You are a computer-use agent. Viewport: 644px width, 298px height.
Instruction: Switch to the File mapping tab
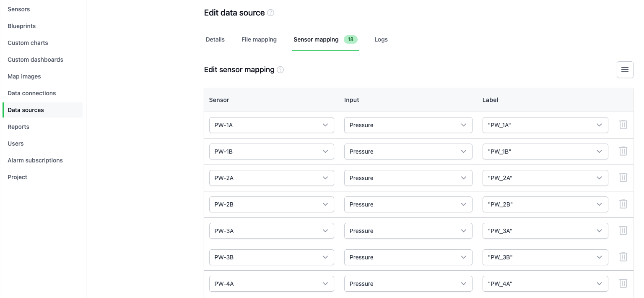coord(259,39)
